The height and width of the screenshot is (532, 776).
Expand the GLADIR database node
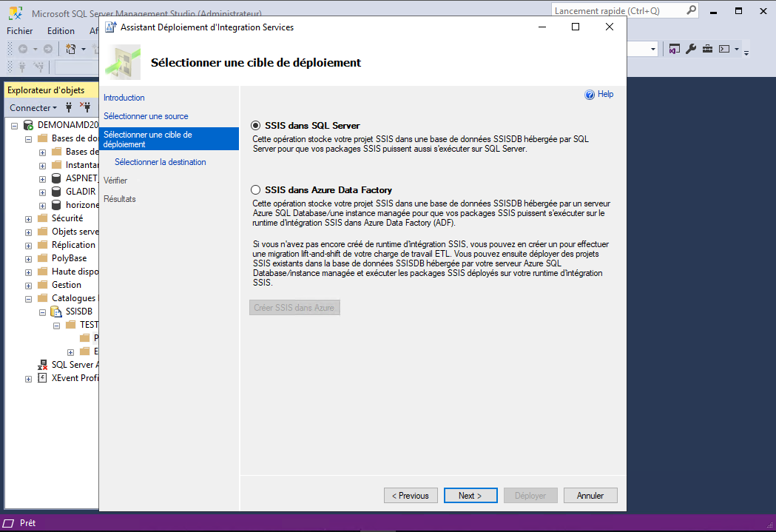[43, 192]
